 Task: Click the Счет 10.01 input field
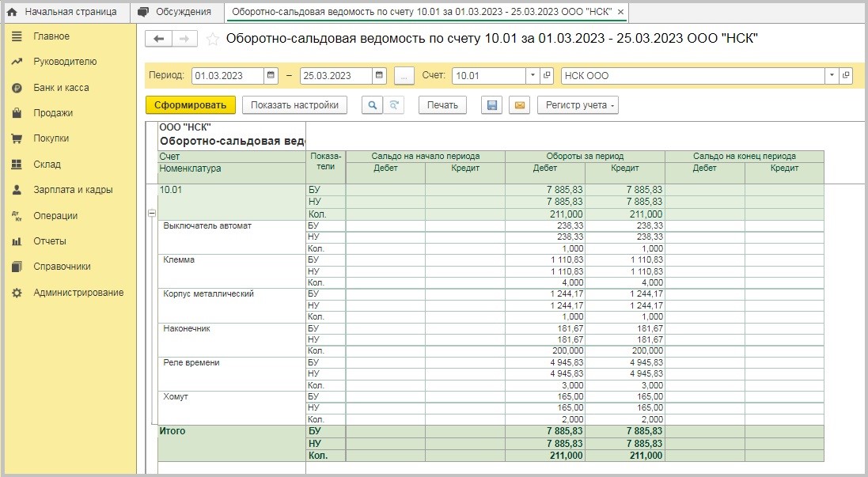pyautogui.click(x=489, y=76)
